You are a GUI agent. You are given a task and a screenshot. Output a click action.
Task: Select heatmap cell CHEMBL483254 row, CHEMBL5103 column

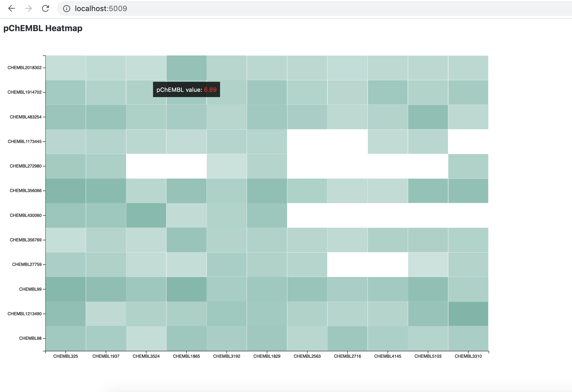[428, 117]
